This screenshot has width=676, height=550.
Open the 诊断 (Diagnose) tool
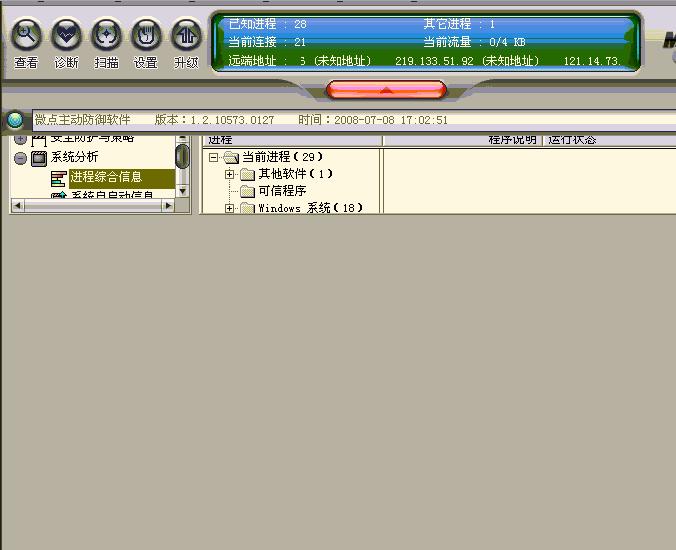click(67, 36)
